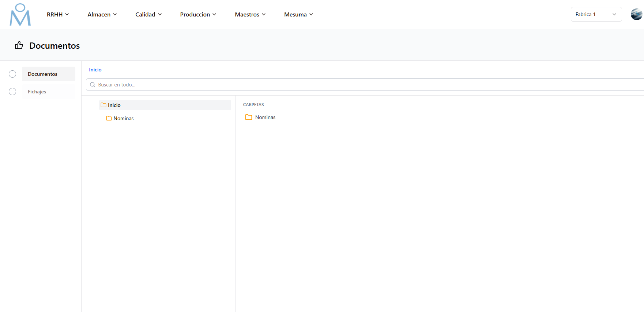
Task: Expand the RRHH menu
Action: coord(58,14)
